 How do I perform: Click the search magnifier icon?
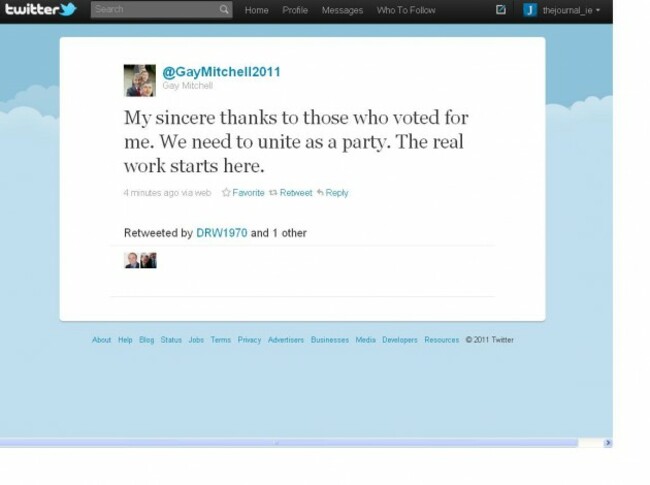[224, 9]
